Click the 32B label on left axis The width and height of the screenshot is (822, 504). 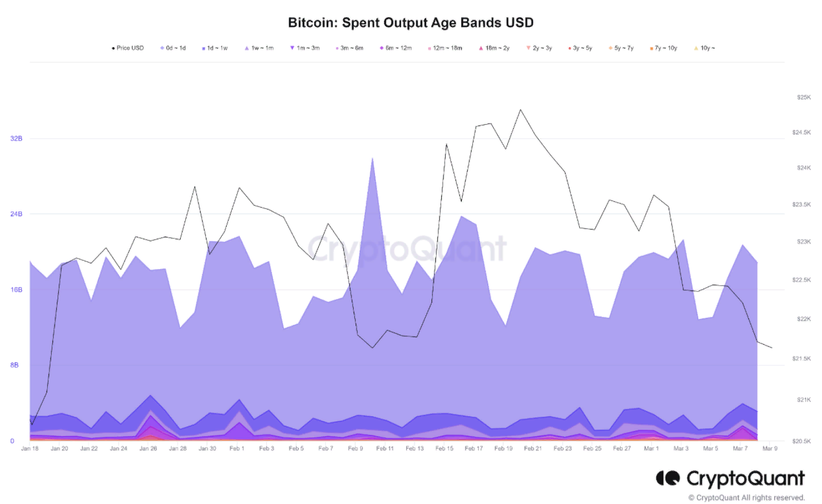click(16, 138)
